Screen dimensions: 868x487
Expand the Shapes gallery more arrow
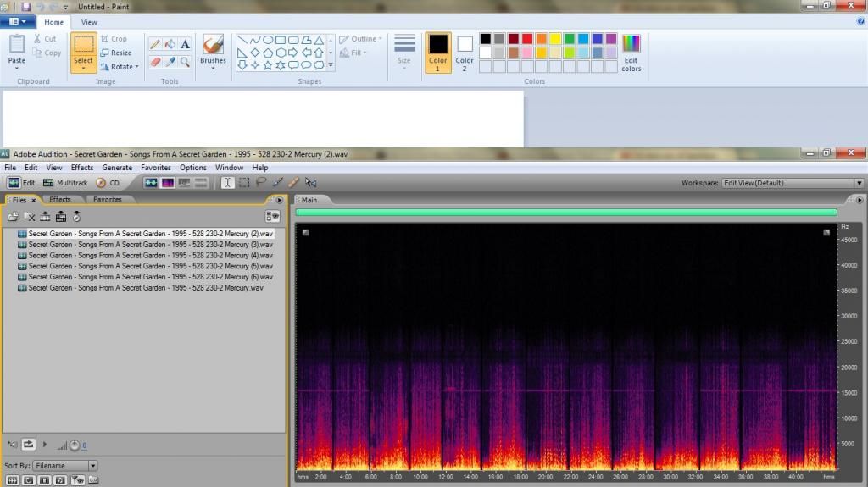[331, 65]
